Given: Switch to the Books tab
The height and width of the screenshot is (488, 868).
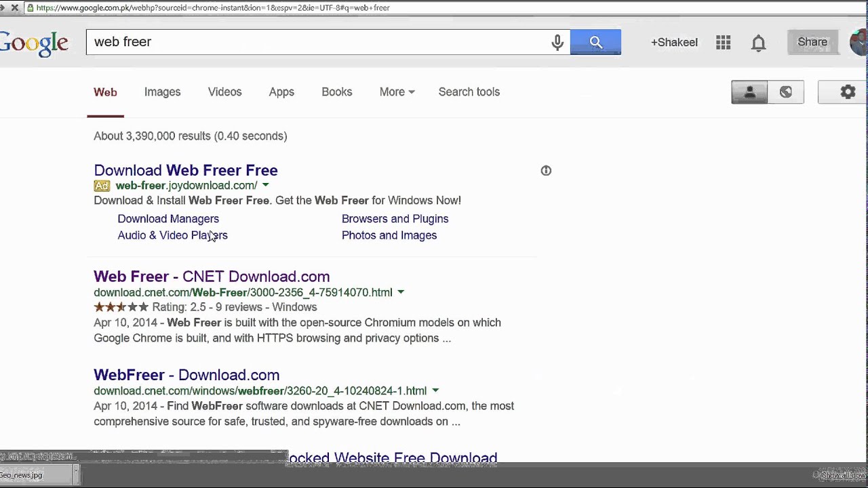Looking at the screenshot, I should point(336,92).
